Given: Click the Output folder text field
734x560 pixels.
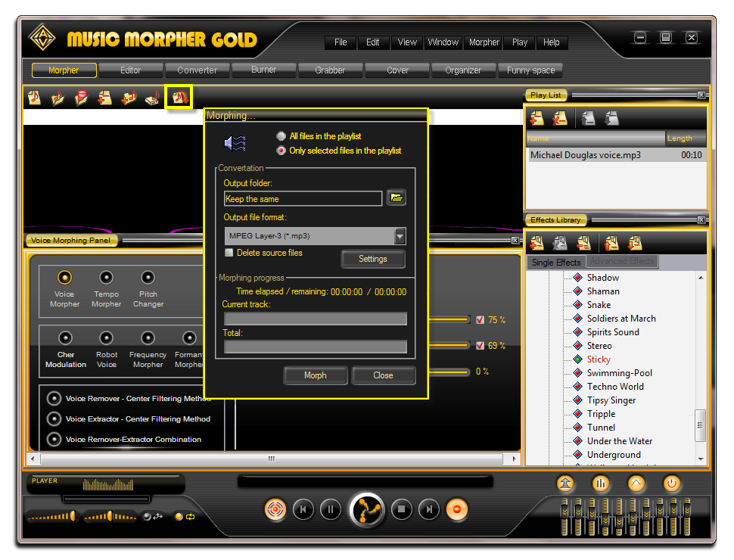Looking at the screenshot, I should [x=303, y=198].
